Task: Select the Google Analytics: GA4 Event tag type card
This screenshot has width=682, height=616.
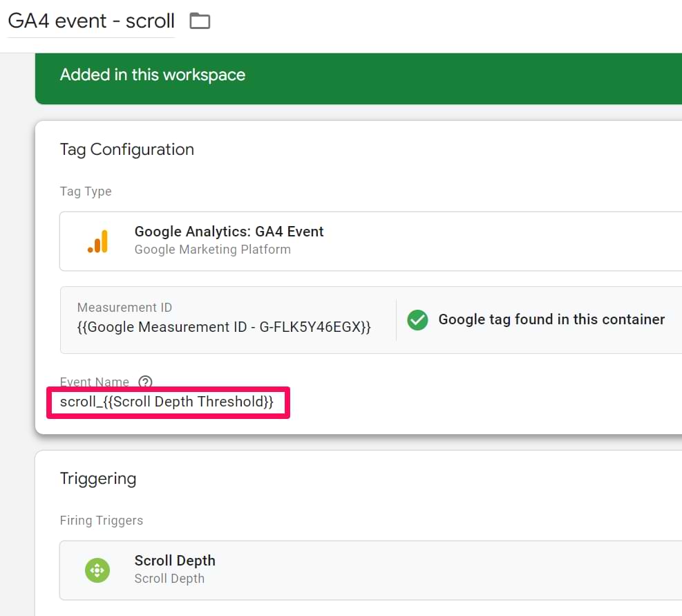Action: pyautogui.click(x=276, y=241)
